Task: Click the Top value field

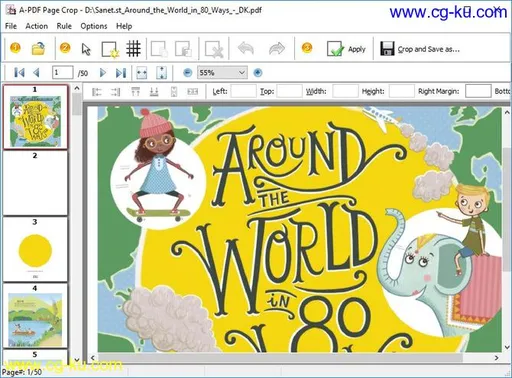Action: point(289,91)
